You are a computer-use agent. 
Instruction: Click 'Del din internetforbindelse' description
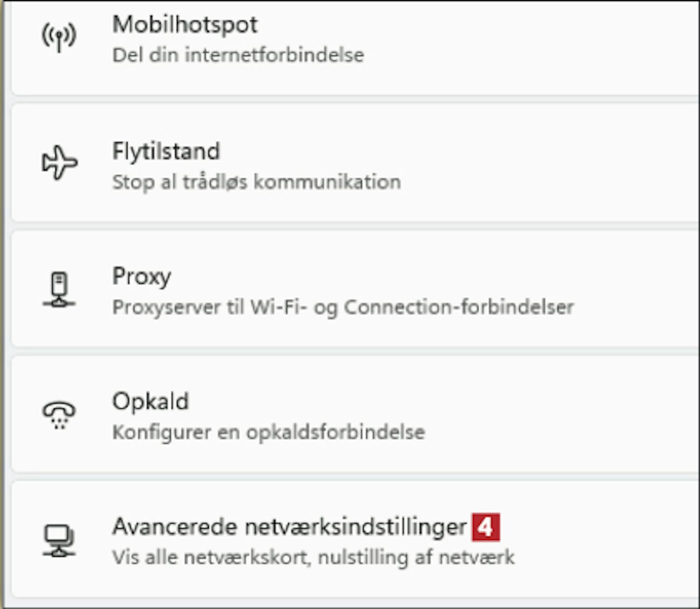tap(238, 55)
